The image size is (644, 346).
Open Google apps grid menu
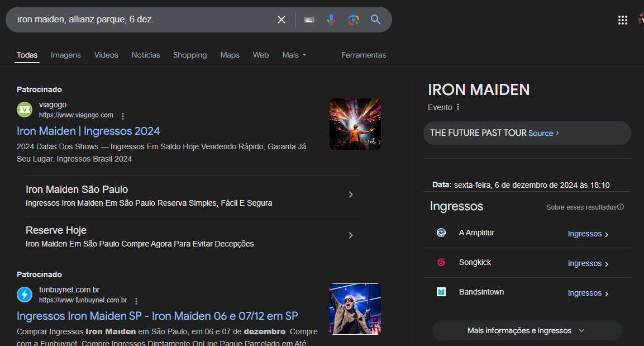[x=623, y=20]
